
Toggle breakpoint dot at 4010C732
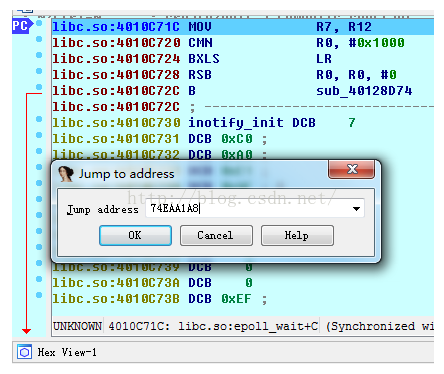tap(39, 151)
